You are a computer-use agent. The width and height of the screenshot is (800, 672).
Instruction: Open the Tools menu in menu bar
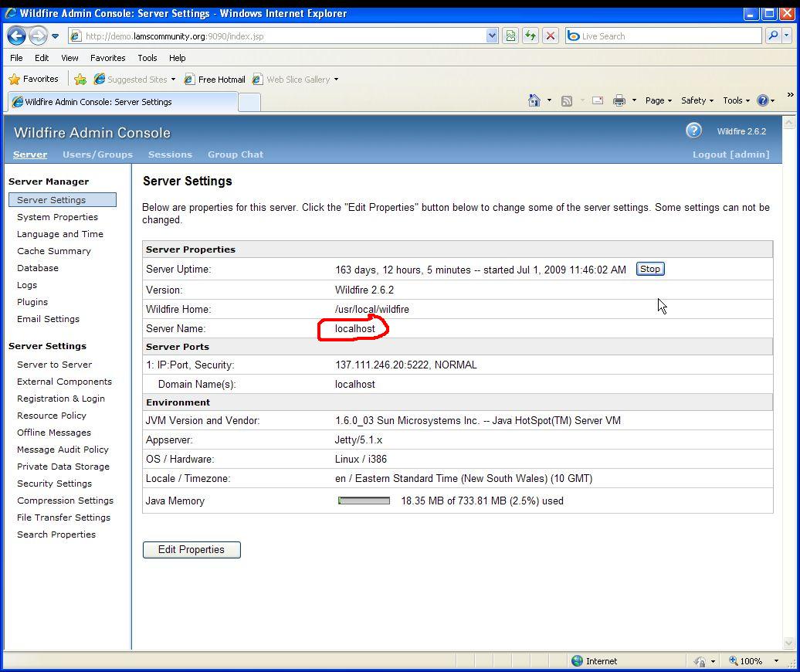pyautogui.click(x=147, y=58)
